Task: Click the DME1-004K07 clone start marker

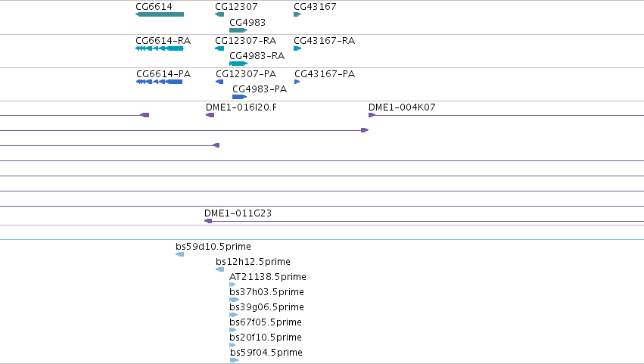Action: point(372,115)
